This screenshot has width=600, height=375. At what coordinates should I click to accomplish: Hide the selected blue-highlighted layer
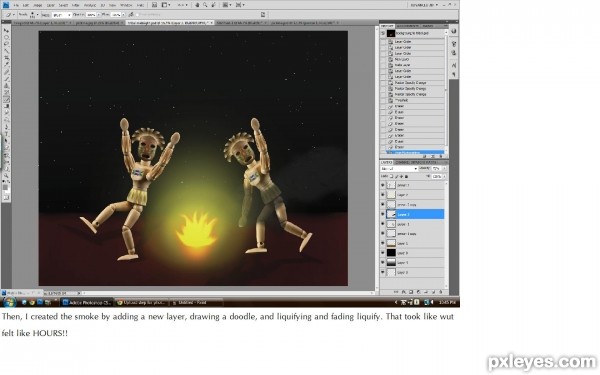point(383,214)
